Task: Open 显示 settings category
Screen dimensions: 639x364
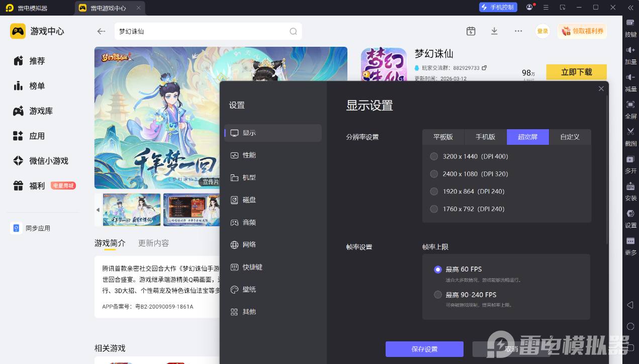Action: pos(273,133)
